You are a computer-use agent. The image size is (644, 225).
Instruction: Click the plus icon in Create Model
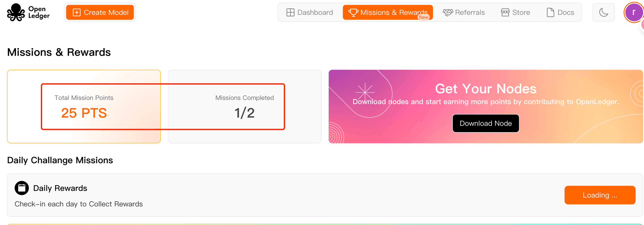coord(76,13)
